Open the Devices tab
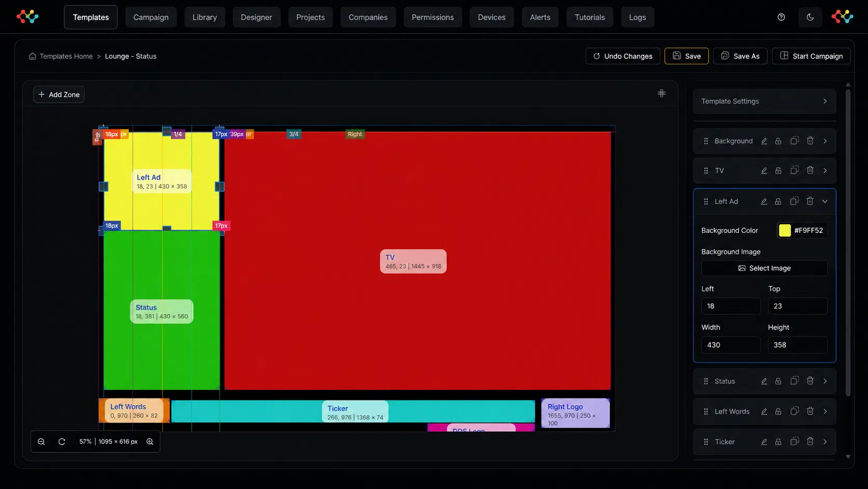Image resolution: width=868 pixels, height=489 pixels. 492,17
